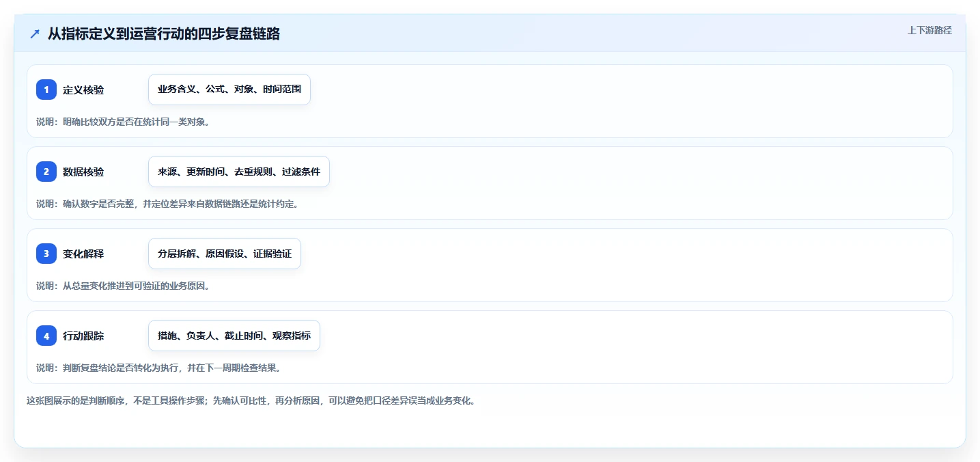Click the 数据核验 step label
The image size is (980, 462).
click(83, 172)
